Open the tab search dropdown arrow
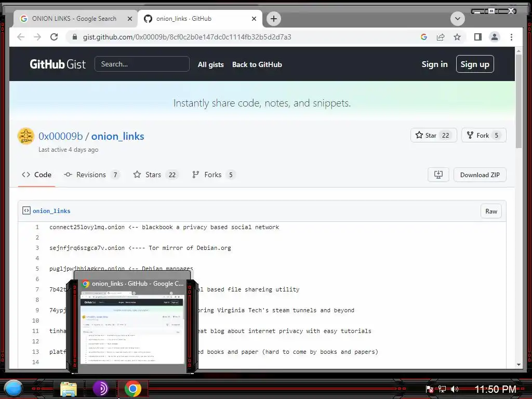 click(457, 19)
